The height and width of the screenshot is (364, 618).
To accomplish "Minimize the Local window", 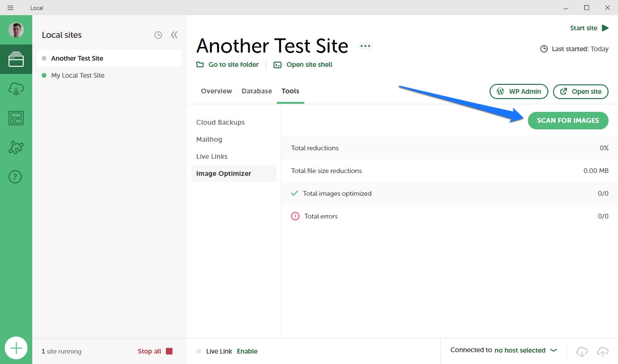I will (x=566, y=8).
